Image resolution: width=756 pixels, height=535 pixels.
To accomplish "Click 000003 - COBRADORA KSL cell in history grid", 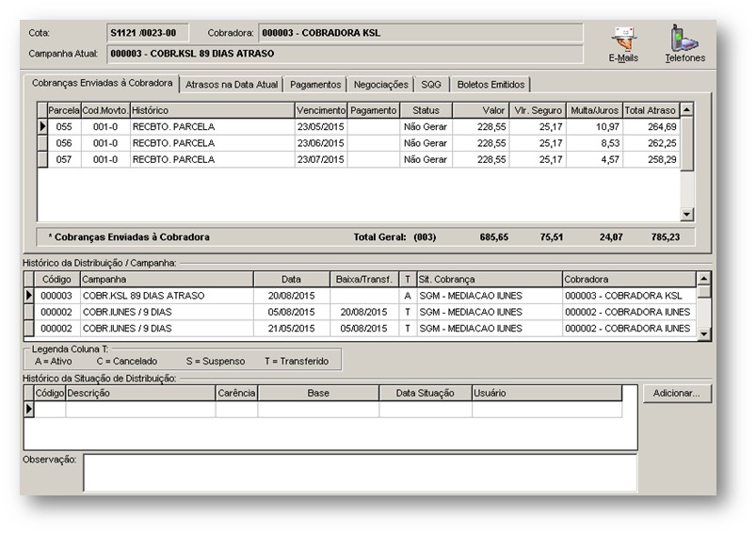I will point(629,295).
